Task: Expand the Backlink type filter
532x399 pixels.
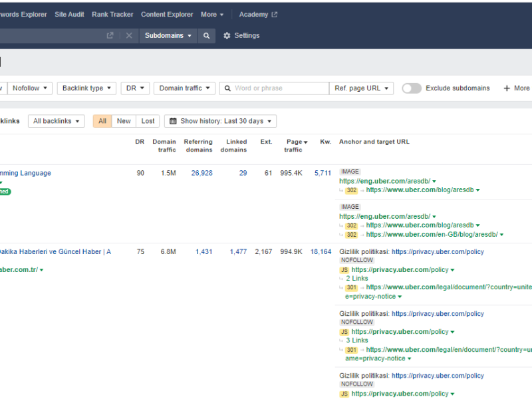Action: tap(86, 88)
